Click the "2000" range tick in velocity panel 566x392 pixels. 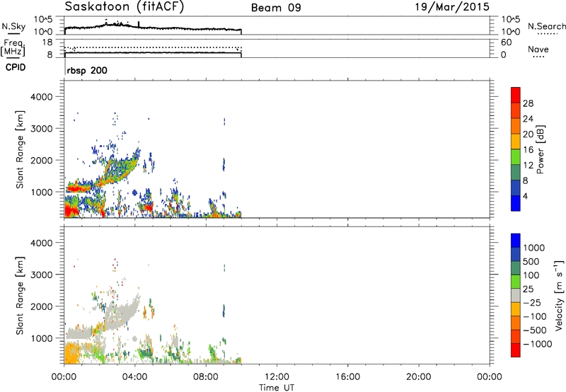pyautogui.click(x=42, y=306)
